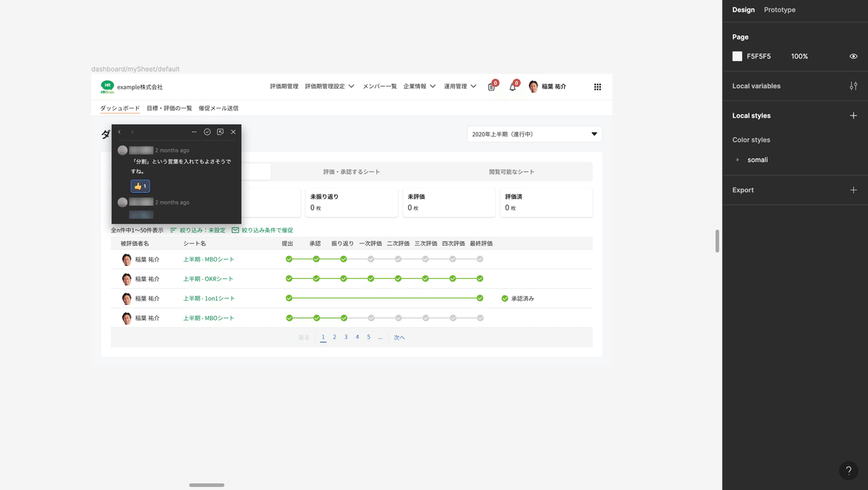This screenshot has height=490, width=868.
Task: Switch to the Design tab
Action: (743, 10)
